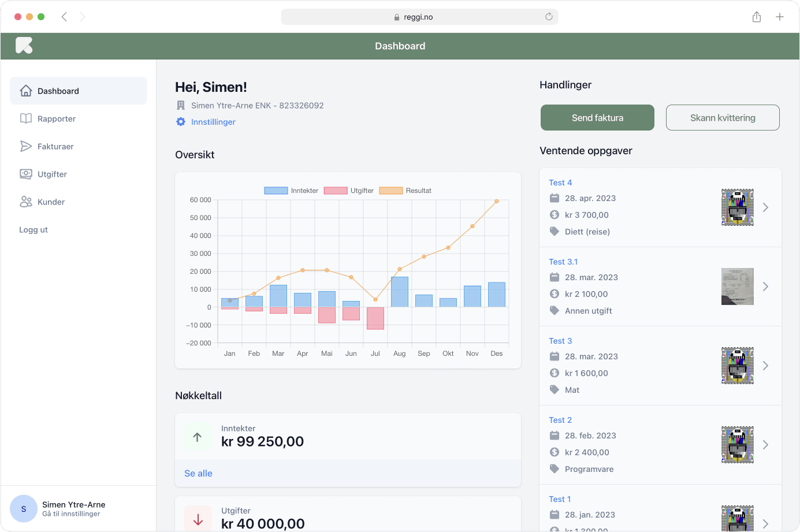800x532 pixels.
Task: Open Test 3.1 task via chevron arrow
Action: 765,287
